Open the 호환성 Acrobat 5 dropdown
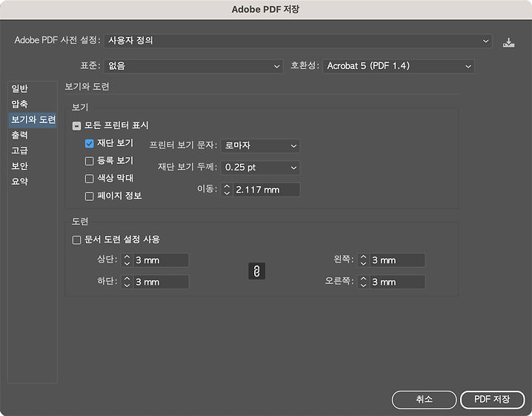The image size is (532, 416). [x=399, y=66]
